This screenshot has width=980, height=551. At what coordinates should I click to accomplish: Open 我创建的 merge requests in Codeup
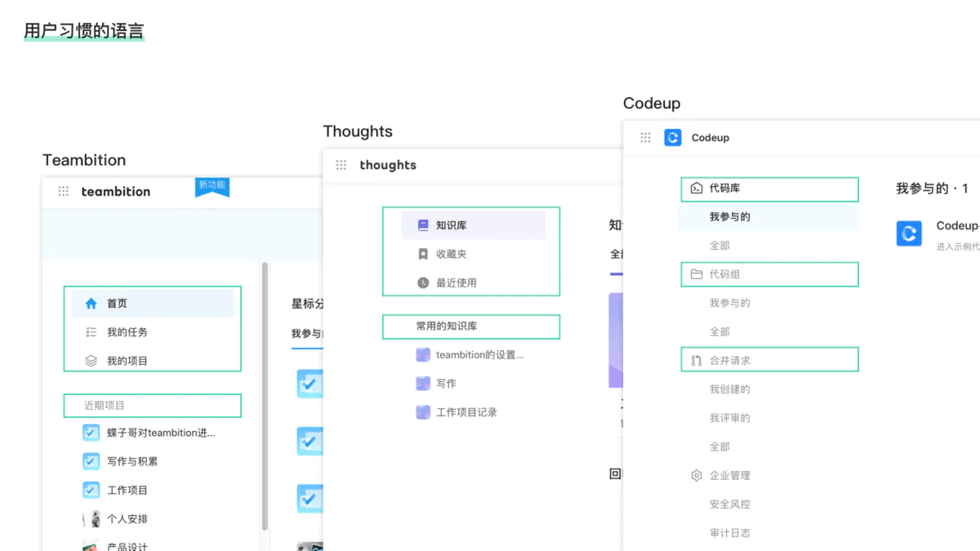coord(729,389)
